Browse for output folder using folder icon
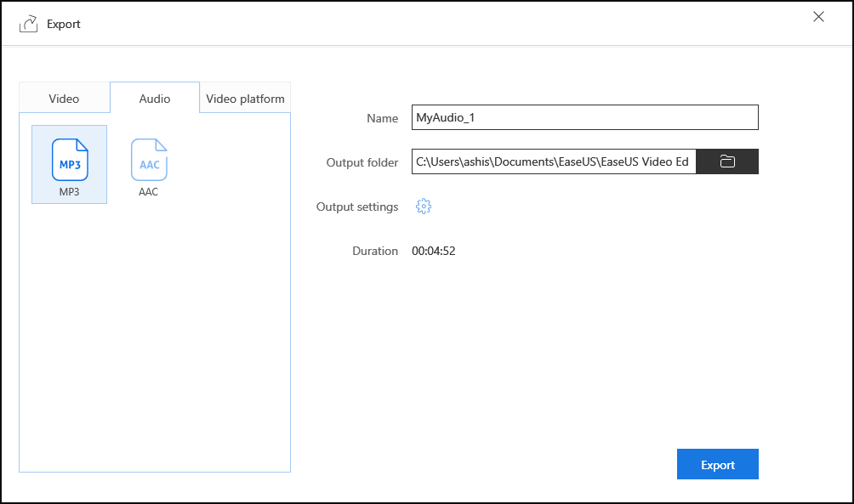This screenshot has height=504, width=854. pyautogui.click(x=727, y=161)
